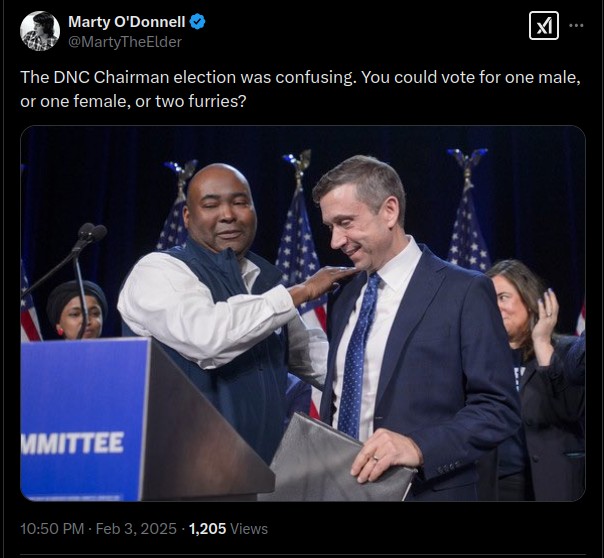The height and width of the screenshot is (558, 604).
Task: Click the gray folder held in hand
Action: 335,460
